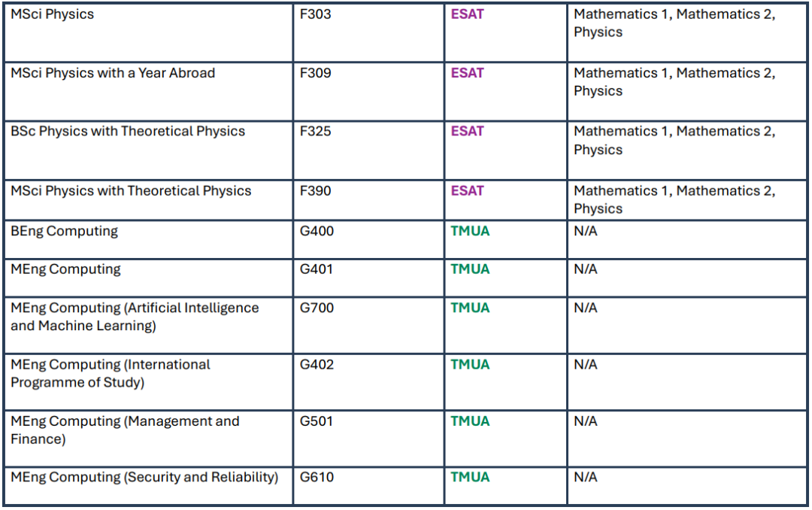
Task: Open the TMUA link beside code G610
Action: (470, 477)
